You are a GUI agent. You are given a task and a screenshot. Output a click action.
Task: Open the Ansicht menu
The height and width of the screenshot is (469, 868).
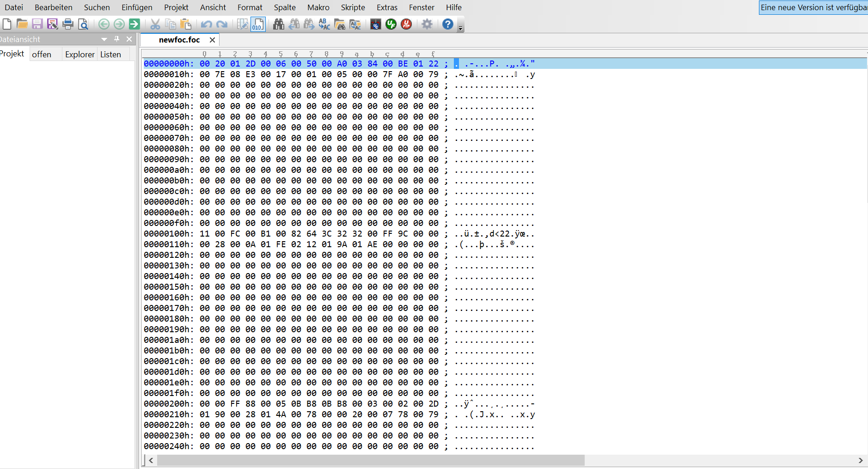coord(213,7)
